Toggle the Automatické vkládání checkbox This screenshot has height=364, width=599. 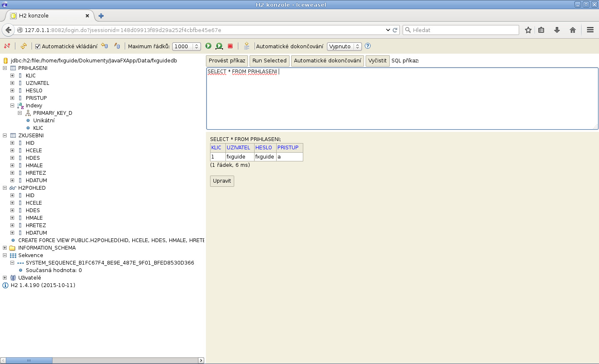[x=38, y=47]
